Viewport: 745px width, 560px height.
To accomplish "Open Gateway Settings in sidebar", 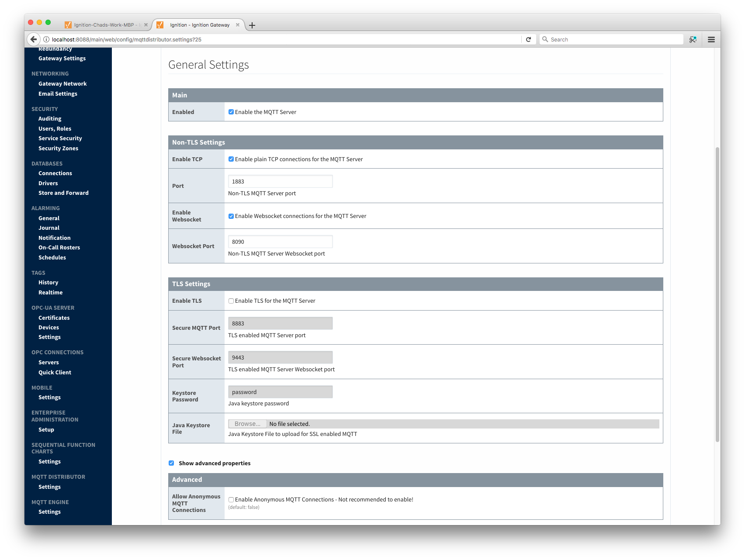I will (62, 58).
